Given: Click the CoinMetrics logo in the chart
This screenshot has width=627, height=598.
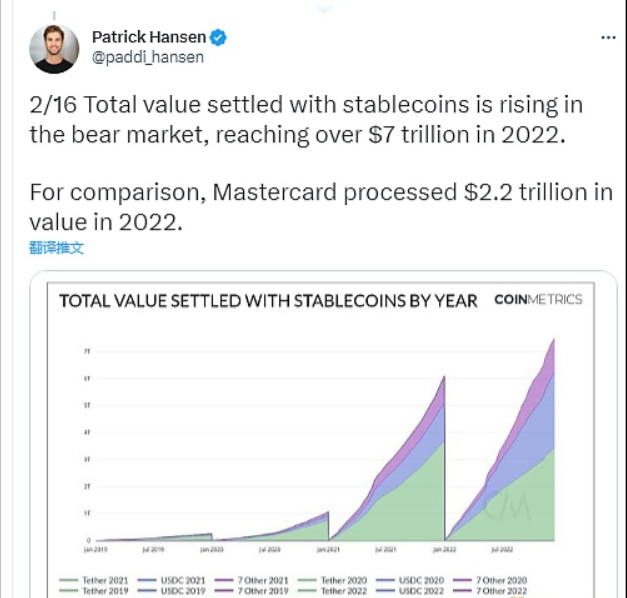Looking at the screenshot, I should pyautogui.click(x=538, y=299).
